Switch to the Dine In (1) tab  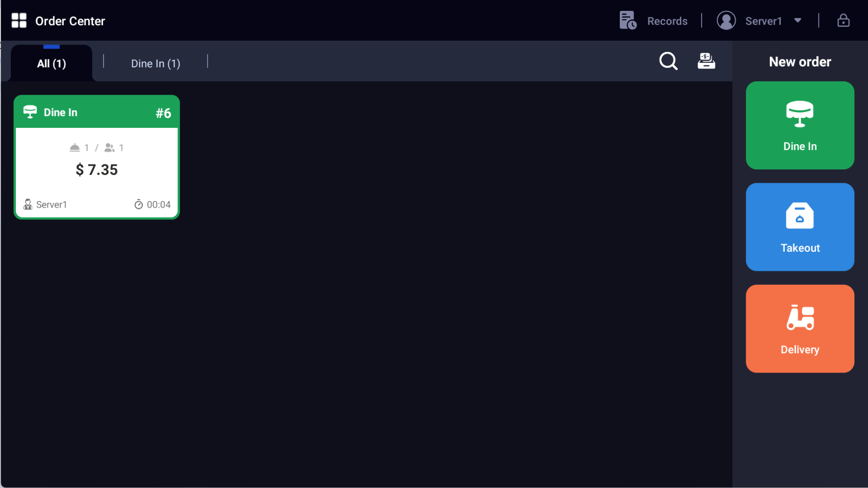click(156, 63)
